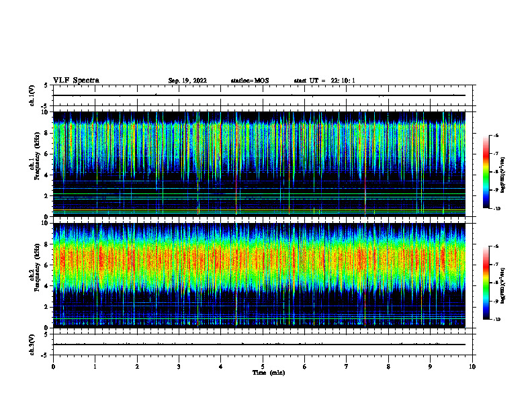532x411 pixels.
Task: Click the ch.1 voltage trace strip
Action: [263, 95]
